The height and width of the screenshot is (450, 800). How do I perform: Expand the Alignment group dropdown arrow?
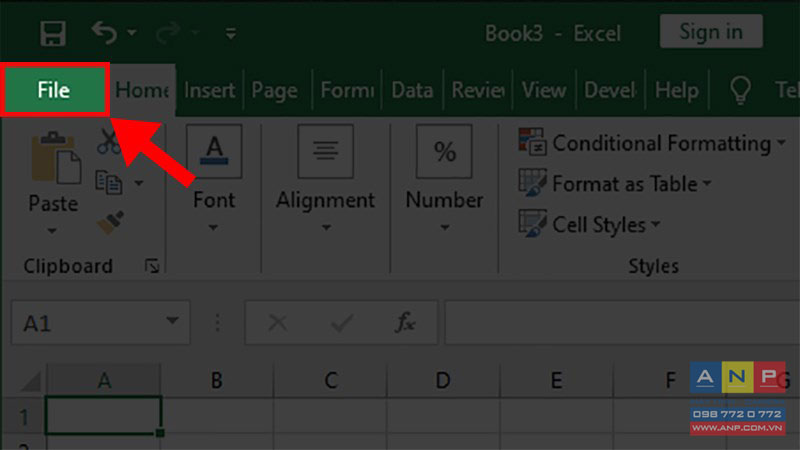point(327,228)
